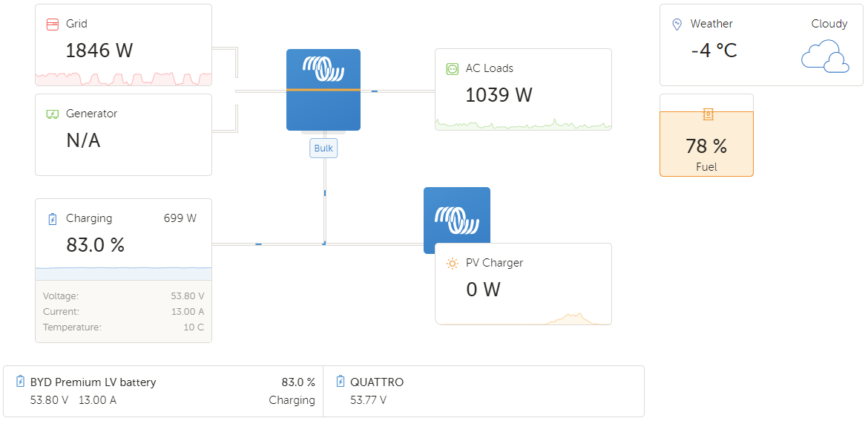
Task: Click the Grid card title
Action: 76,24
